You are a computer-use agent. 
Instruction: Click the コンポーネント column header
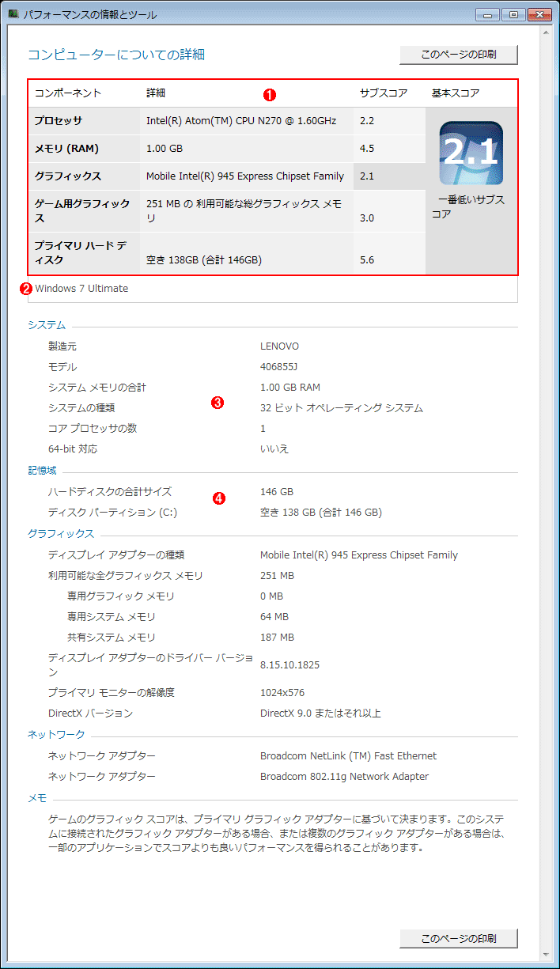tap(68, 93)
